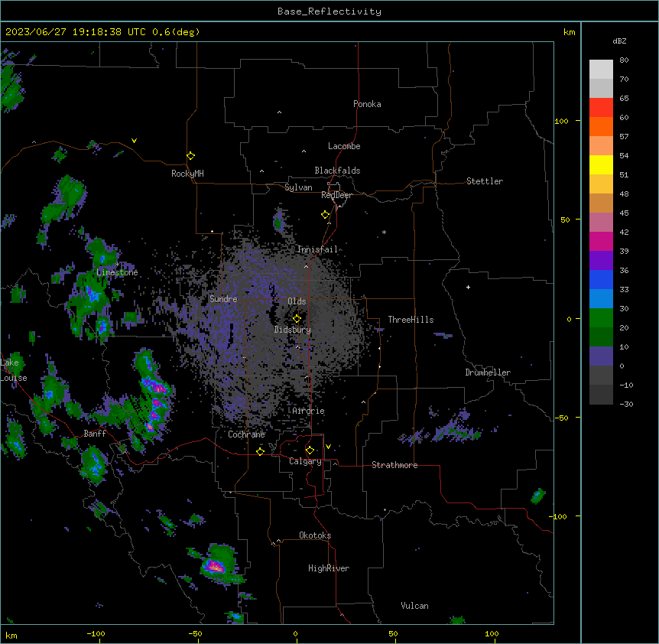659x644 pixels.
Task: Click the yellow diamond marker south of RedDeer
Action: (x=326, y=215)
